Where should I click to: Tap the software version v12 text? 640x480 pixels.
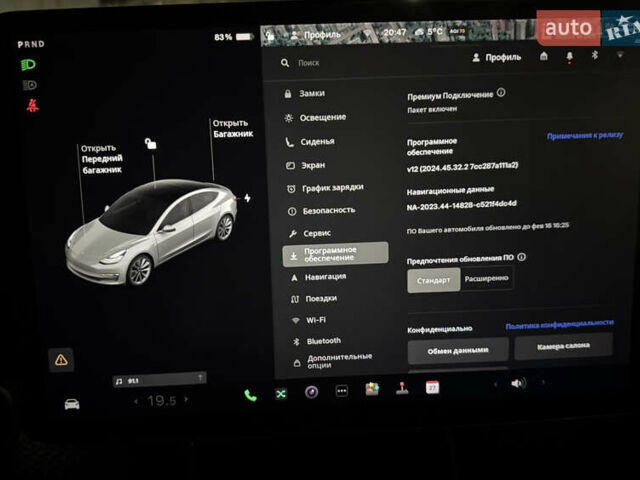[462, 167]
